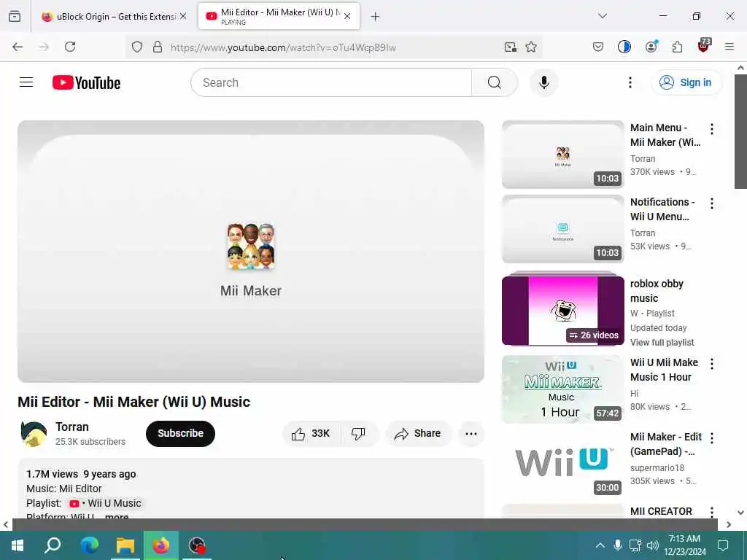Like the video (33K thumbs up)

pos(311,433)
